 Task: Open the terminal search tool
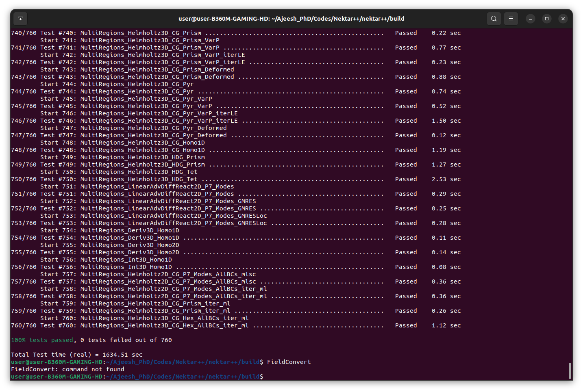(494, 19)
